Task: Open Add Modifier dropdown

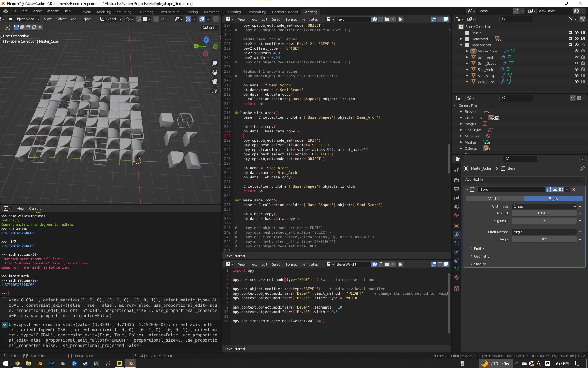Action: click(x=524, y=179)
